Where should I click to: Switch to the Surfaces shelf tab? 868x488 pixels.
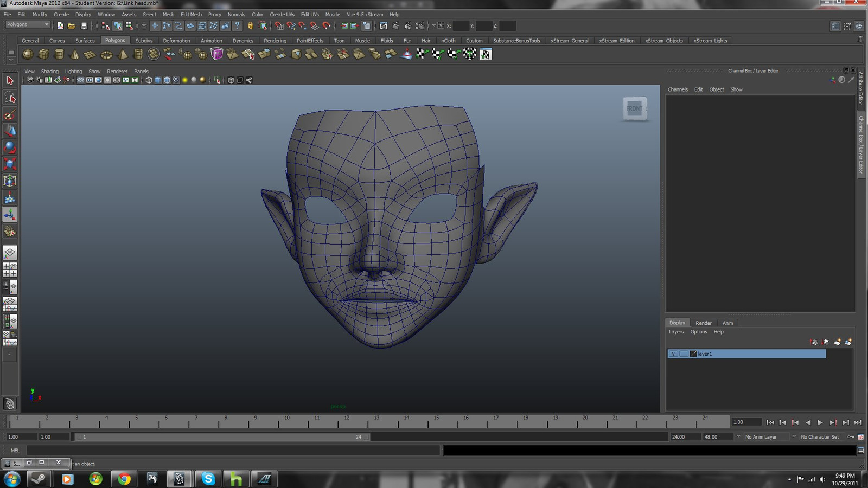pyautogui.click(x=85, y=41)
